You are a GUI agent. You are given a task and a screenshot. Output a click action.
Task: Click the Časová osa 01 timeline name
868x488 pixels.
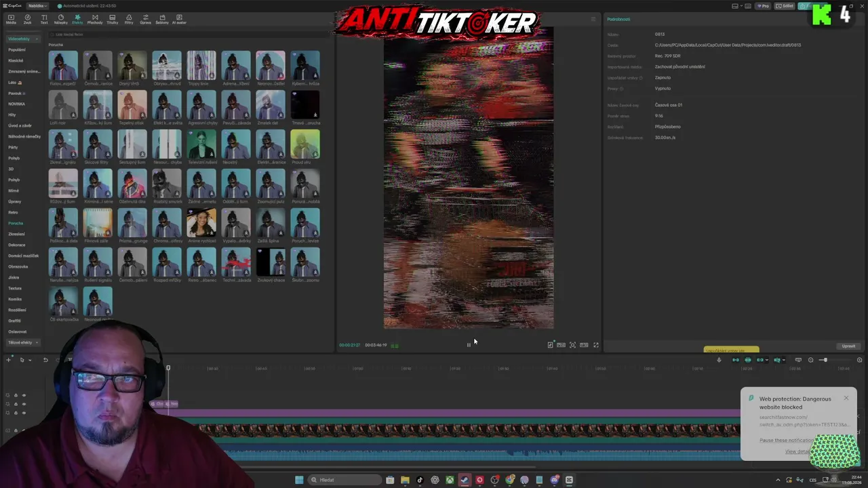(x=669, y=105)
